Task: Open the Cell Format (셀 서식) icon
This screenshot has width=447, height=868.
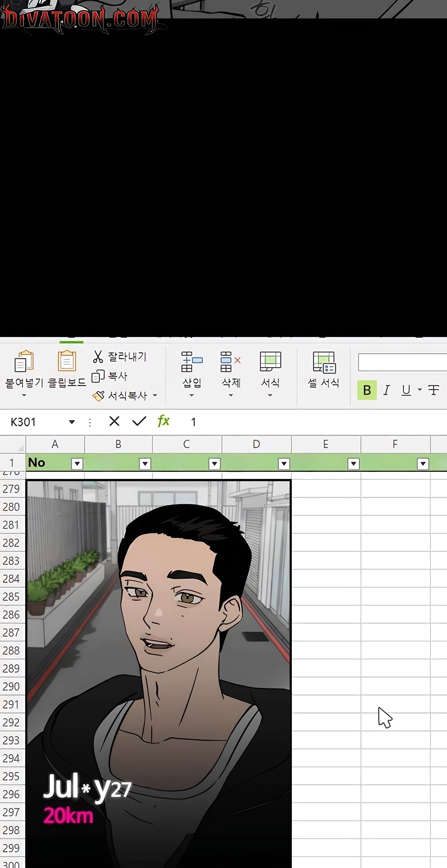Action: (324, 362)
